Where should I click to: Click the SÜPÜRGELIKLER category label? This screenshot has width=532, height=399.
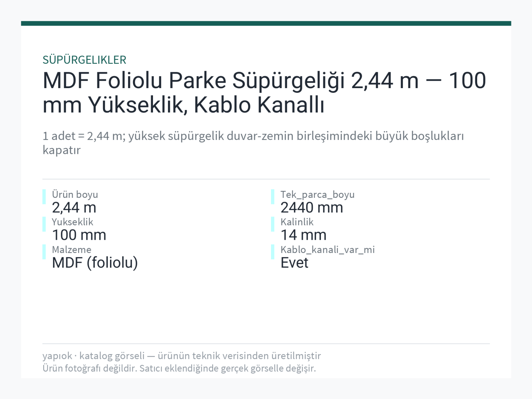pyautogui.click(x=84, y=60)
